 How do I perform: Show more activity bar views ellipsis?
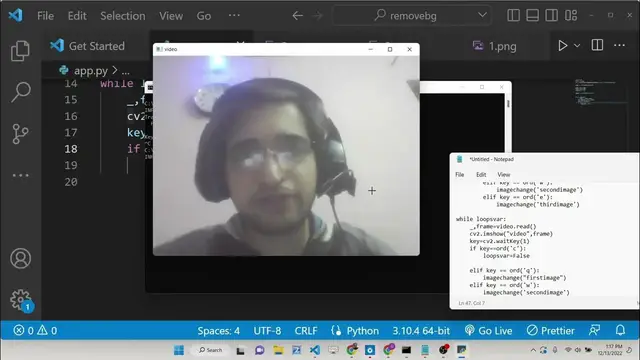(x=20, y=175)
